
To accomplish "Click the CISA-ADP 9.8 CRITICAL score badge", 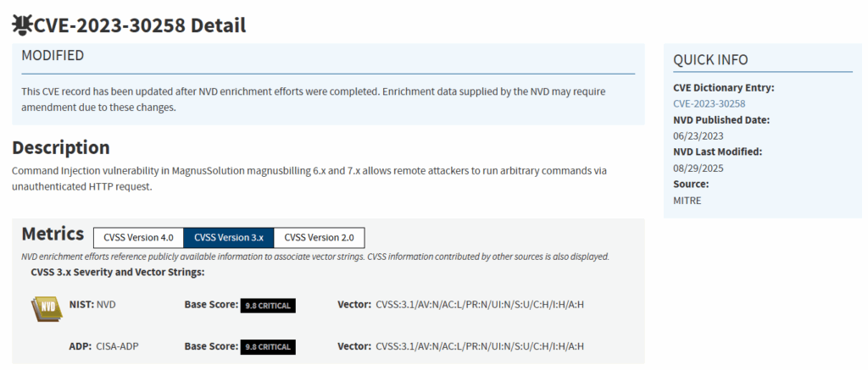I will point(267,346).
